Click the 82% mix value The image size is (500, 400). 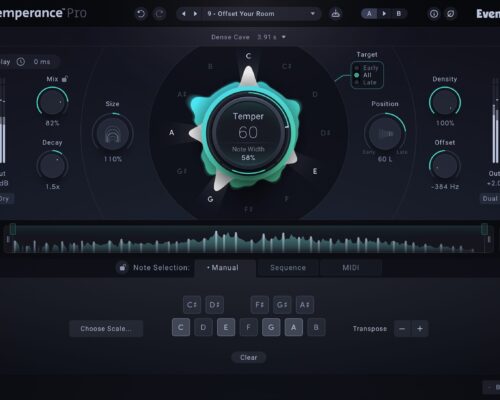[x=52, y=123]
